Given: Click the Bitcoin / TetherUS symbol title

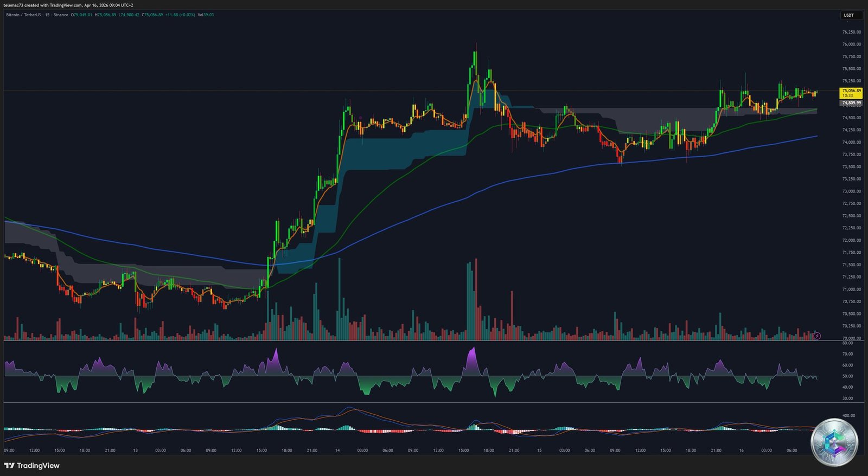Looking at the screenshot, I should (x=37, y=15).
